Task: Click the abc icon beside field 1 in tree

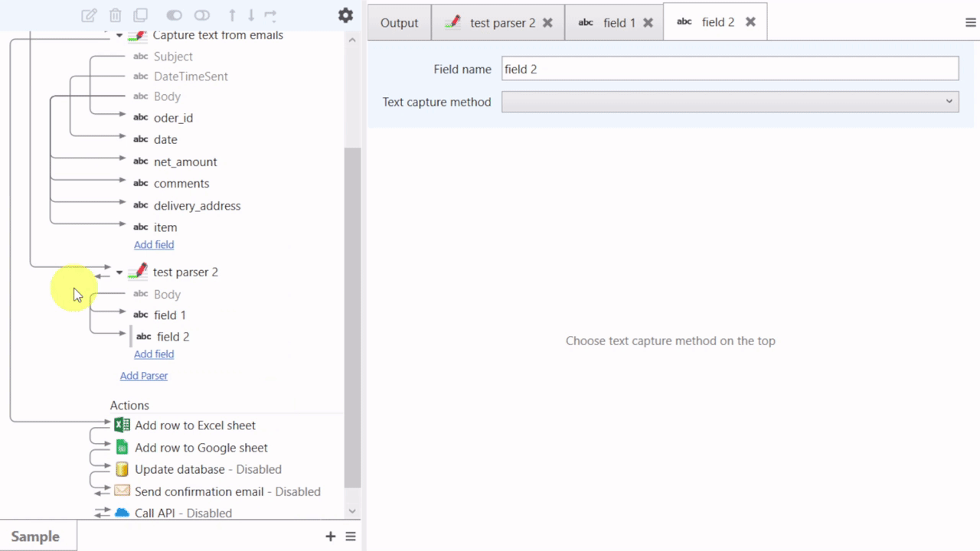Action: coord(141,315)
